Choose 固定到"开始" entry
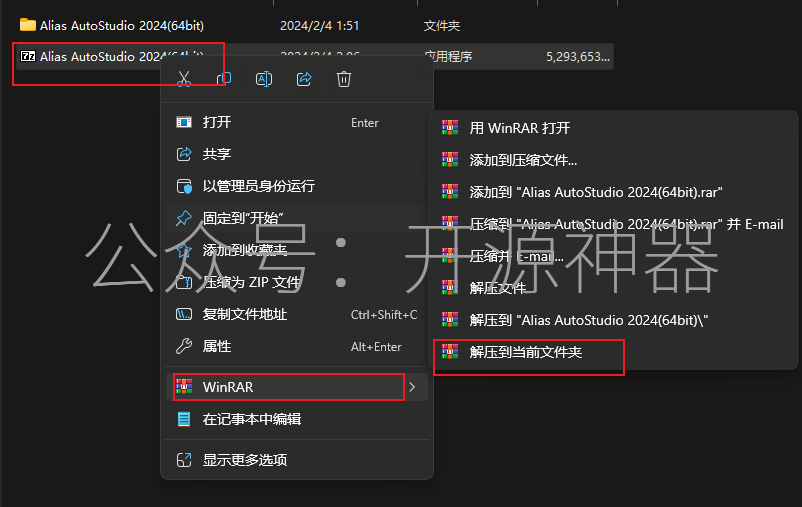 coord(297,218)
